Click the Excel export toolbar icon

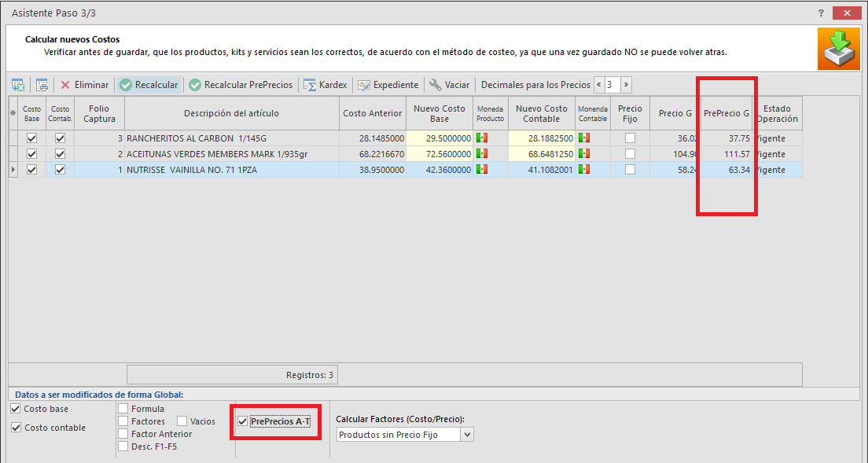[x=19, y=85]
